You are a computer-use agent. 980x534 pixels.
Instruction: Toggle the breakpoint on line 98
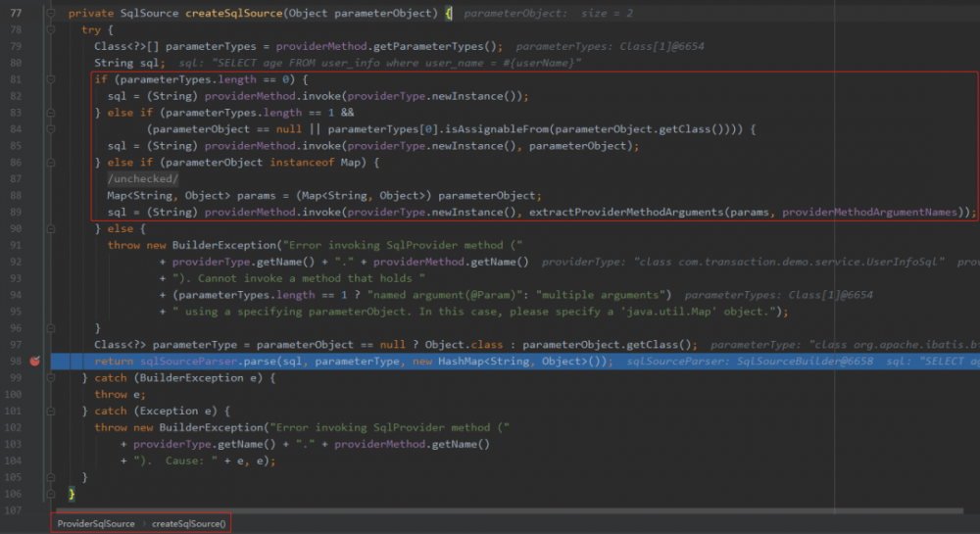pyautogui.click(x=35, y=361)
